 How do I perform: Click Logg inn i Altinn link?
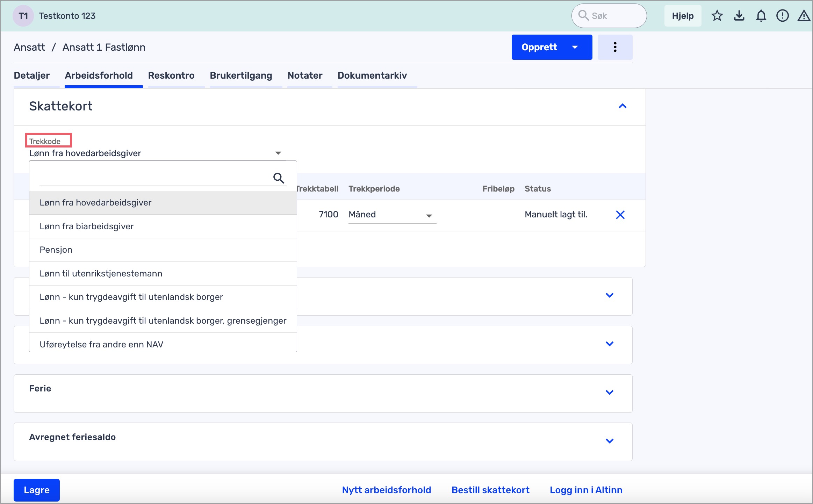pyautogui.click(x=586, y=490)
